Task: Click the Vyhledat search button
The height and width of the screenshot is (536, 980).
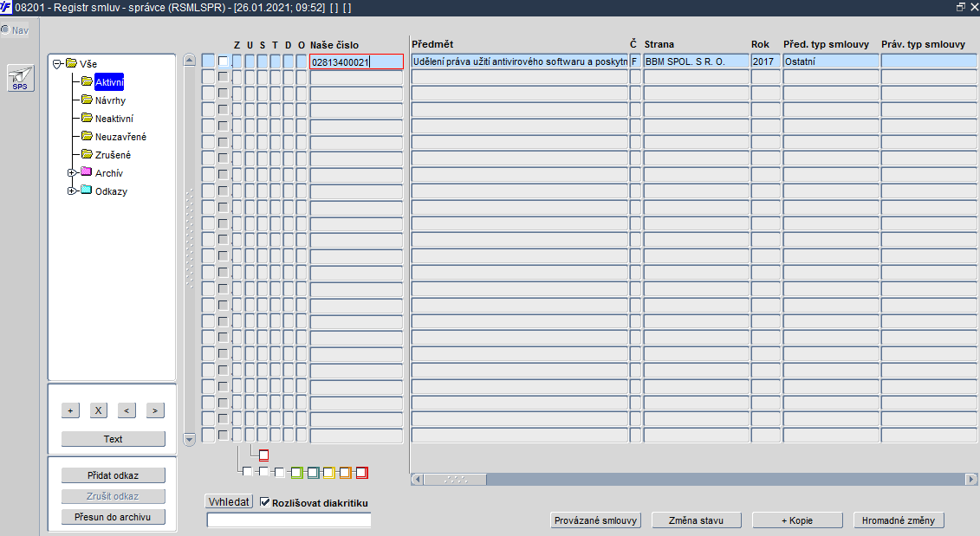Action: click(x=229, y=501)
